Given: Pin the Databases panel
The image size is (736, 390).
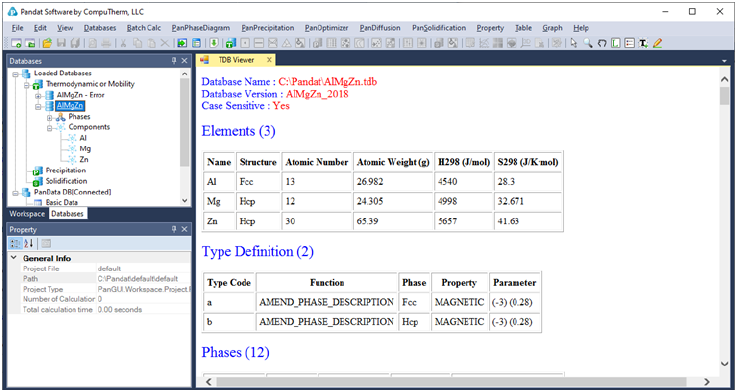Looking at the screenshot, I should tap(174, 61).
